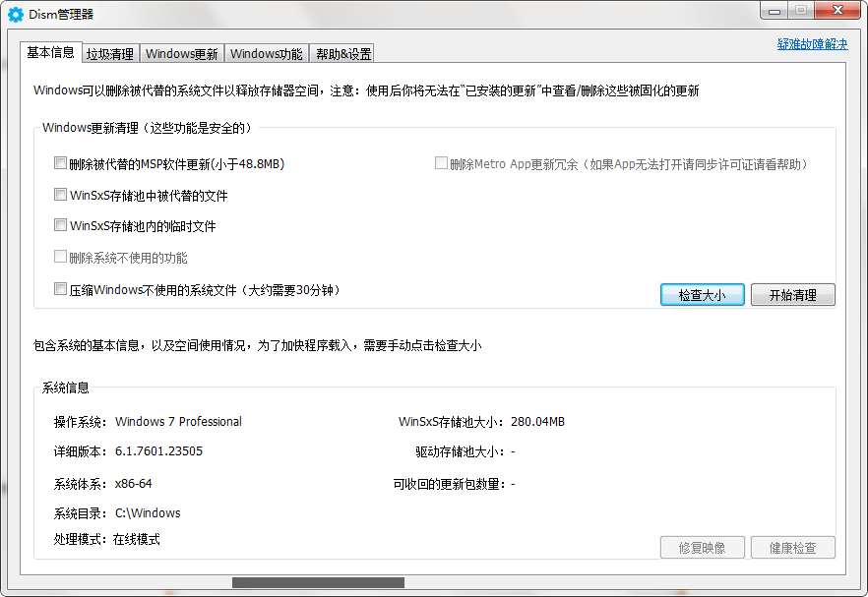Click the 开始清理 button
The height and width of the screenshot is (597, 868).
[793, 294]
